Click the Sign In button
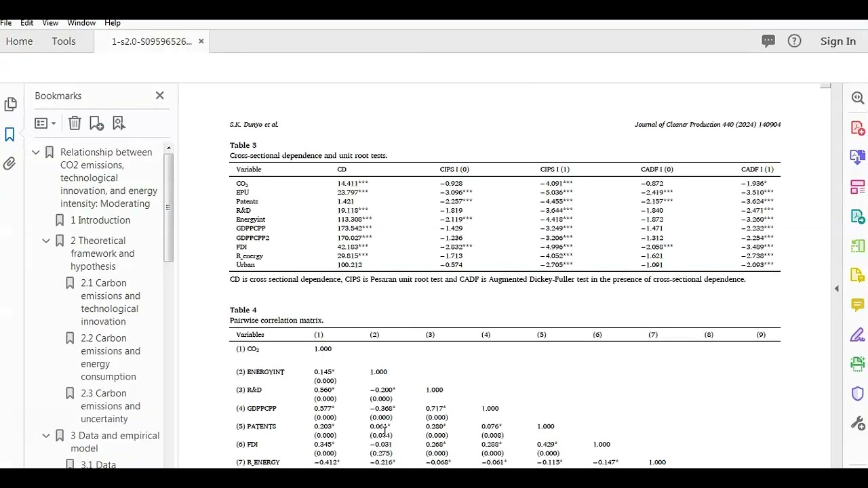 coord(838,41)
